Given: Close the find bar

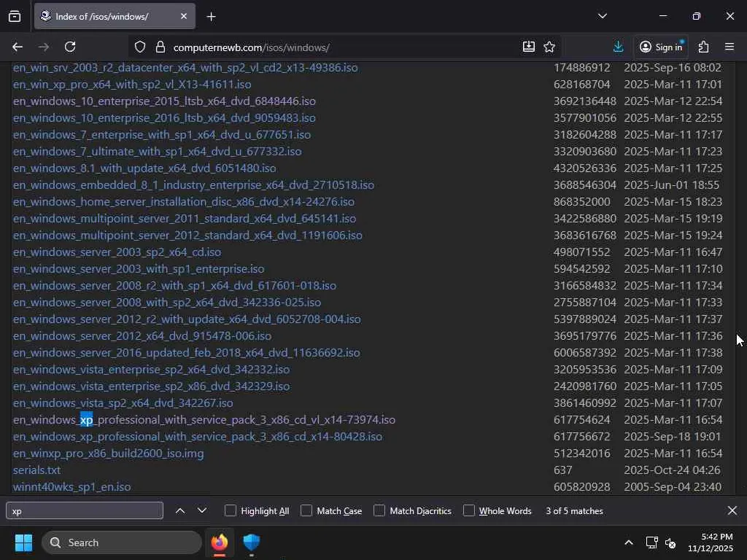Looking at the screenshot, I should point(732,510).
